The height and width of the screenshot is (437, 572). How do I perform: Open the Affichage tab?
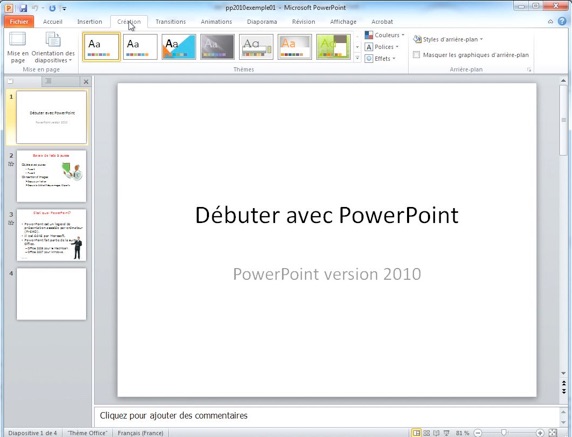coord(343,22)
